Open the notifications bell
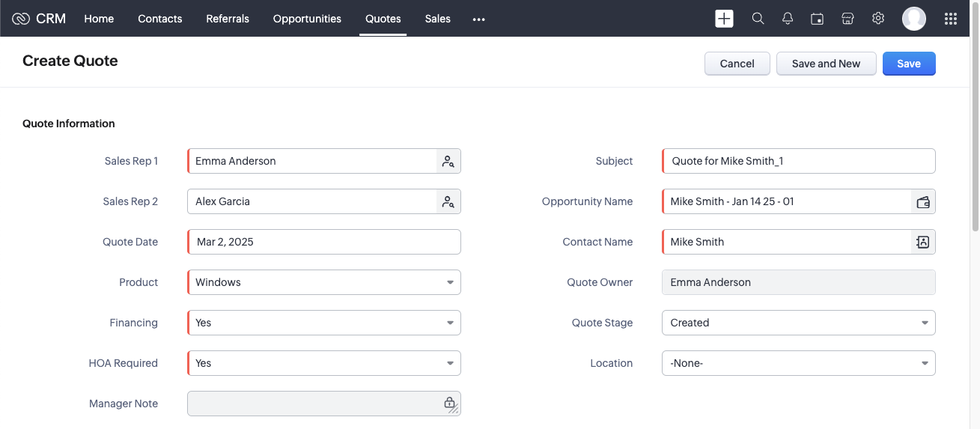980x429 pixels. pyautogui.click(x=788, y=19)
